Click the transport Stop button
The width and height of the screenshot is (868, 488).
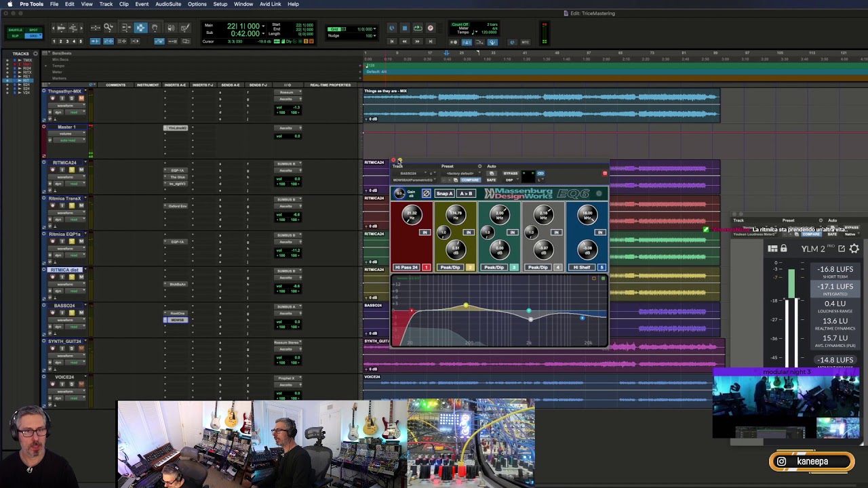405,28
